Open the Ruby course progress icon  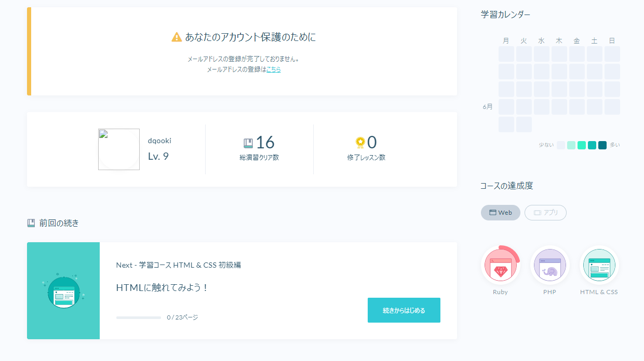click(501, 265)
